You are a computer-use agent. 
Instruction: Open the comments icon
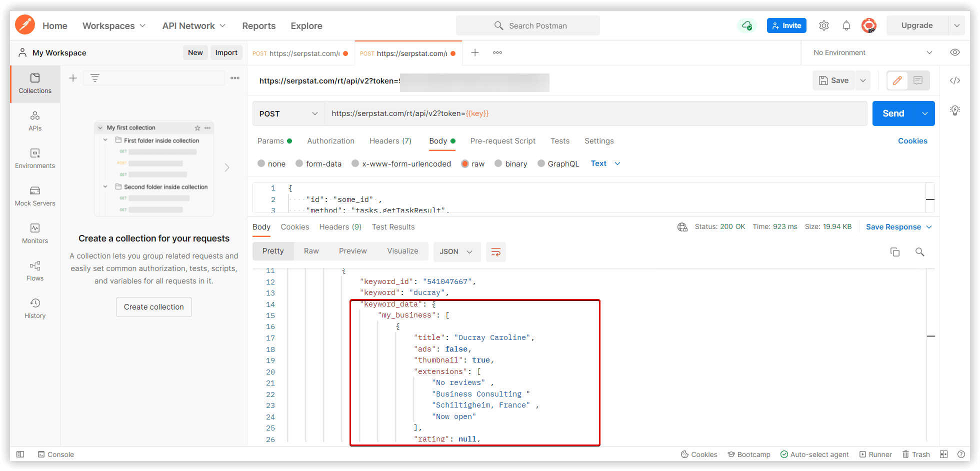tap(918, 80)
